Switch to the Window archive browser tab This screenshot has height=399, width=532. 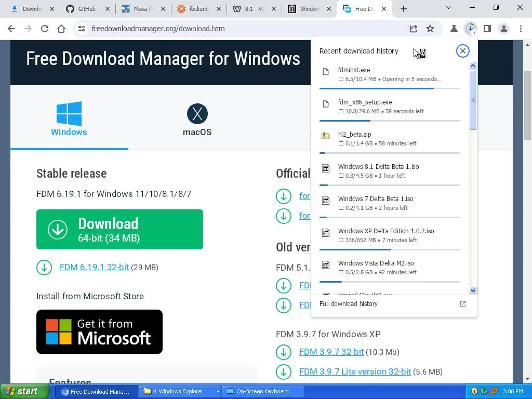(x=310, y=9)
